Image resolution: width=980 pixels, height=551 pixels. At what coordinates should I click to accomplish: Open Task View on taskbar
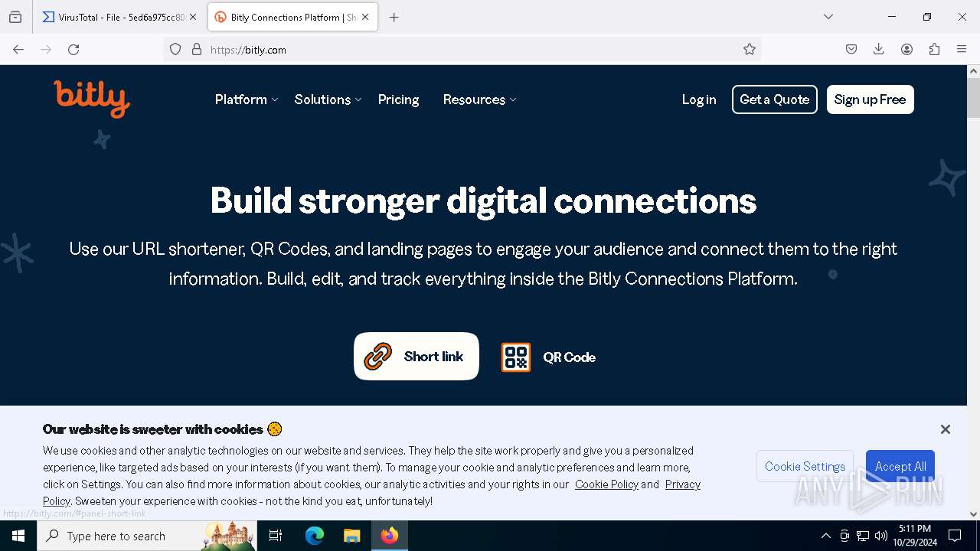click(276, 536)
